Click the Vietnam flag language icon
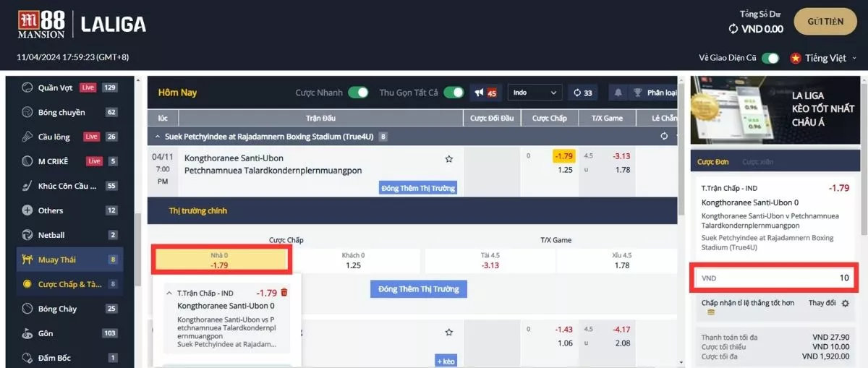The height and width of the screenshot is (368, 868). (x=796, y=58)
